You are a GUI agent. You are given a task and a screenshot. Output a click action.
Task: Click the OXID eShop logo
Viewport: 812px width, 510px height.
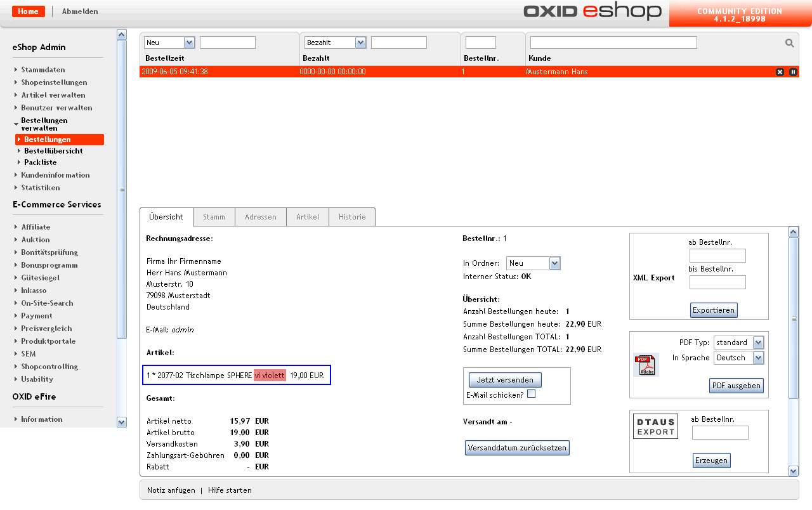click(x=592, y=12)
